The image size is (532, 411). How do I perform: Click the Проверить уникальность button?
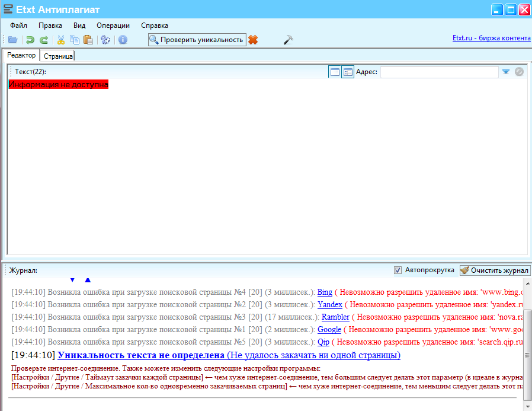[197, 40]
